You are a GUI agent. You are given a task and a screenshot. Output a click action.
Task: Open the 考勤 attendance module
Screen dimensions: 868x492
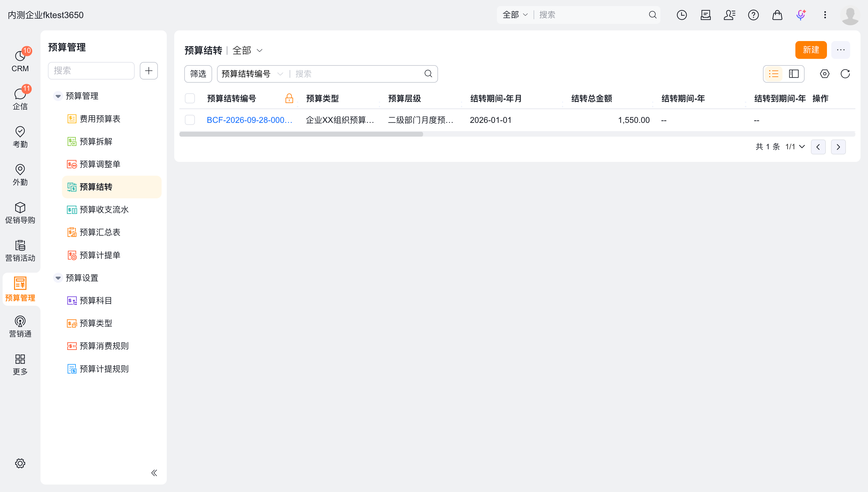20,137
